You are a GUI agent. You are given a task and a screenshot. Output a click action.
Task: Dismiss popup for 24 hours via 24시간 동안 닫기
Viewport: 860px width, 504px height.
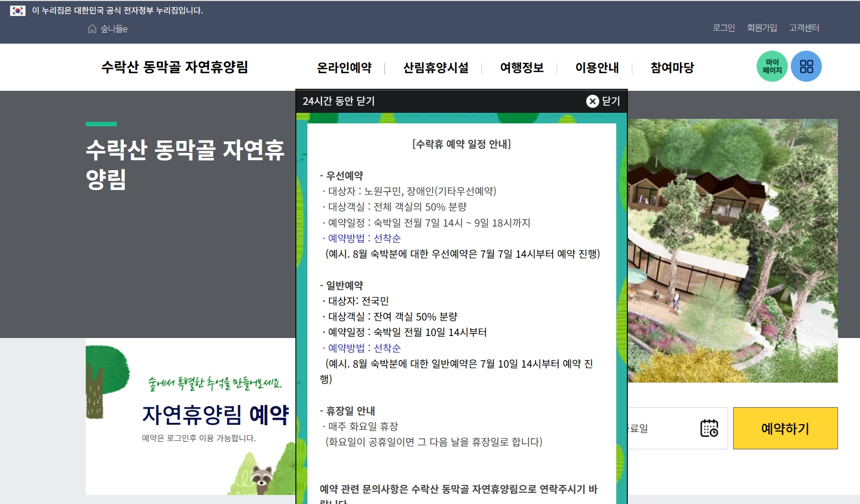[339, 101]
